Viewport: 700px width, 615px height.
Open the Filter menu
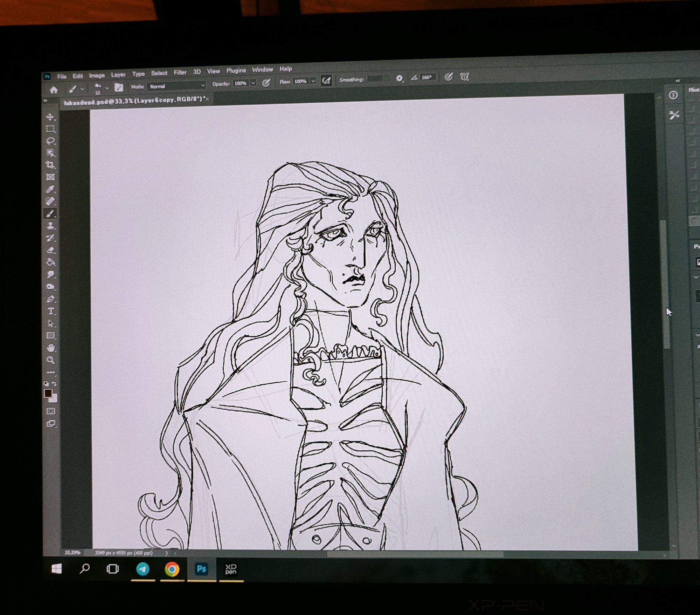[x=180, y=73]
